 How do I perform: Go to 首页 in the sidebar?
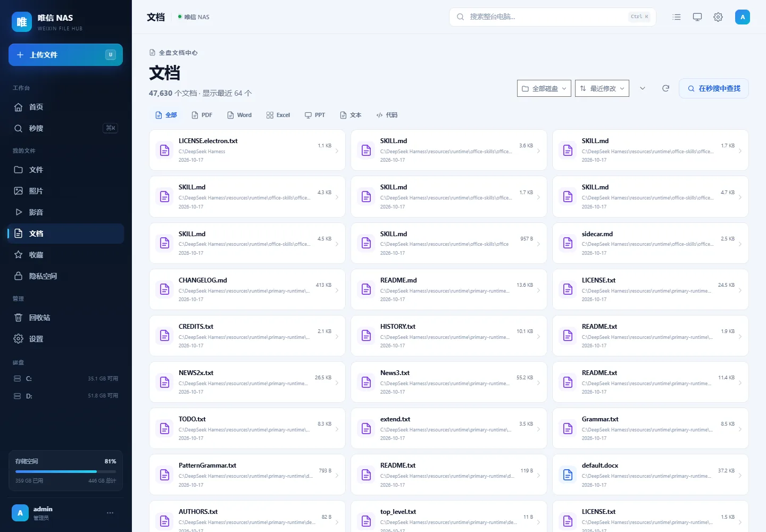tap(66, 107)
